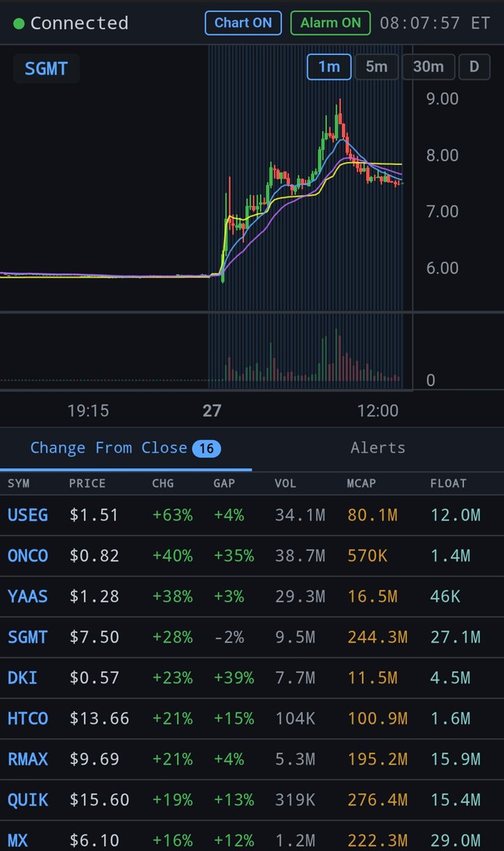Select the D daily chart timeframe

click(474, 67)
